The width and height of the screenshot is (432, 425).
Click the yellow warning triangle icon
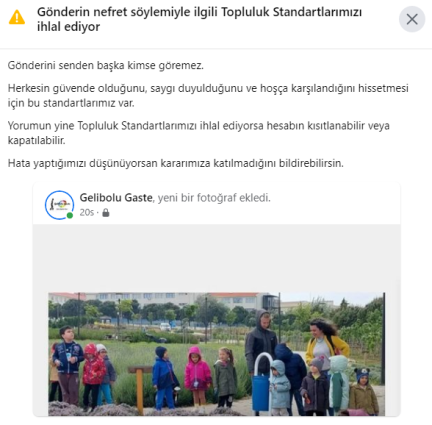click(x=17, y=17)
